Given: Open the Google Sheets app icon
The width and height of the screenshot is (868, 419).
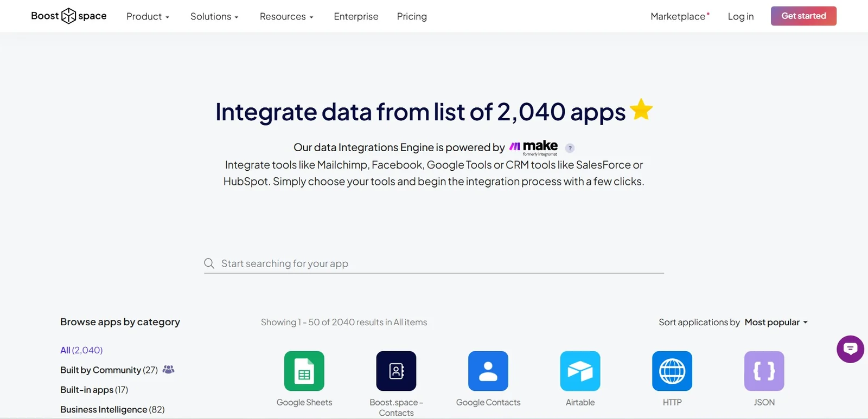Looking at the screenshot, I should coord(304,371).
